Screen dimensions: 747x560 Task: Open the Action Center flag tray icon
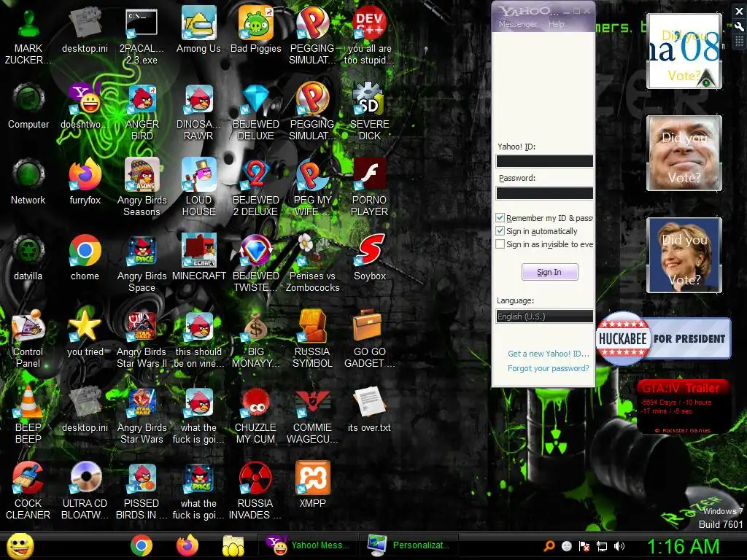[584, 546]
